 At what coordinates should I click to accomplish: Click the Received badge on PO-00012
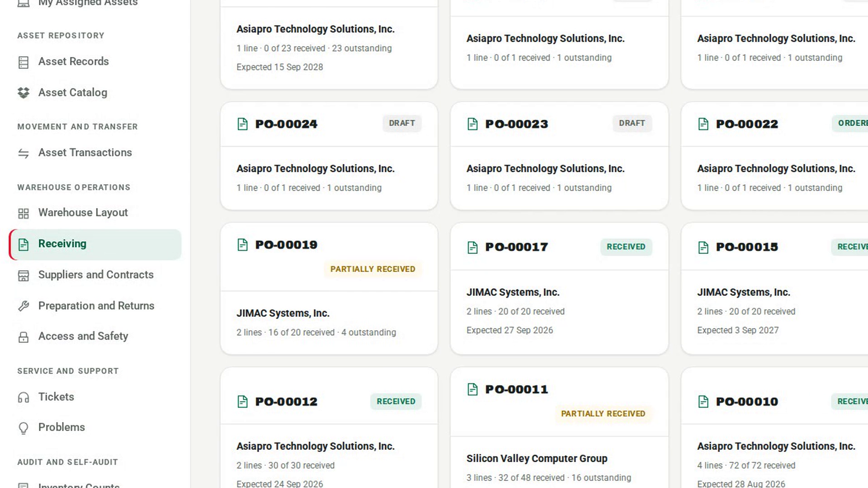coord(396,401)
